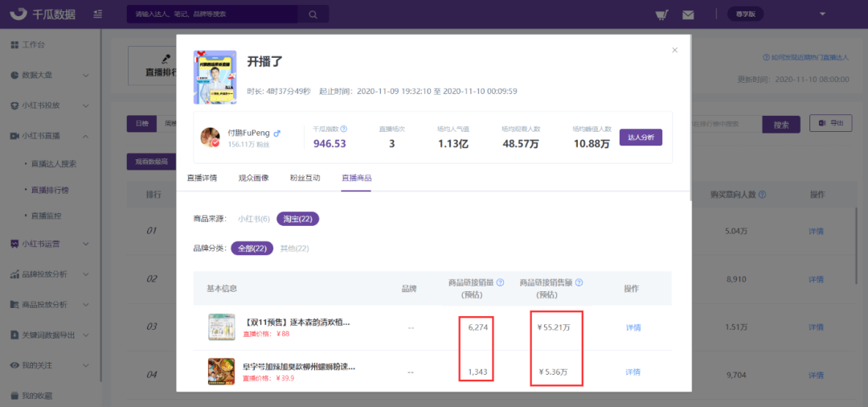This screenshot has height=407, width=868.
Task: Click the magnifier icon in top search bar
Action: pyautogui.click(x=312, y=14)
